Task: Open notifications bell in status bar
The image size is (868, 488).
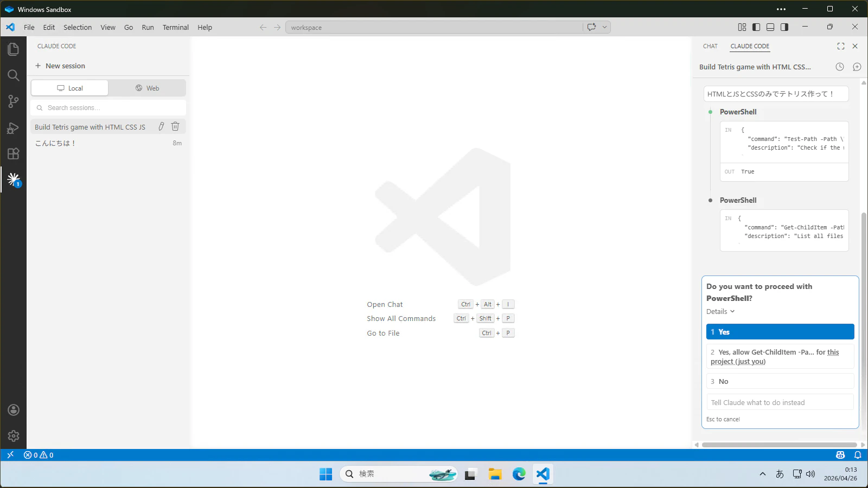Action: tap(858, 455)
